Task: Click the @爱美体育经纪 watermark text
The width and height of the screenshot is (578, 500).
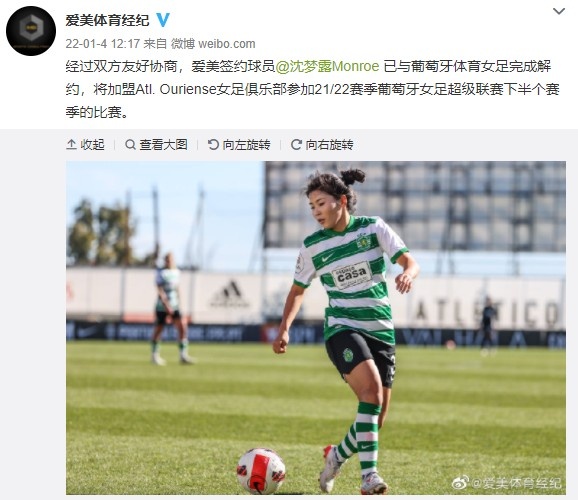Action: pos(516,483)
